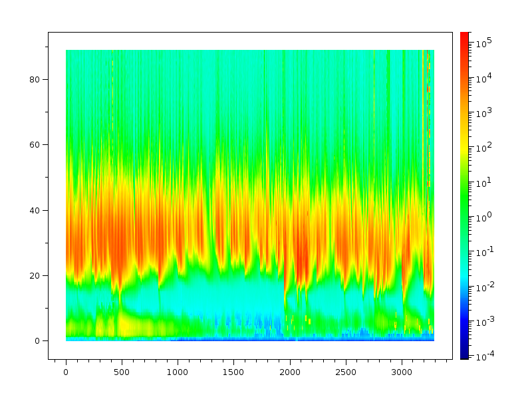Select the colorbar label 10^-2
This screenshot has width=532, height=399.
pyautogui.click(x=483, y=287)
